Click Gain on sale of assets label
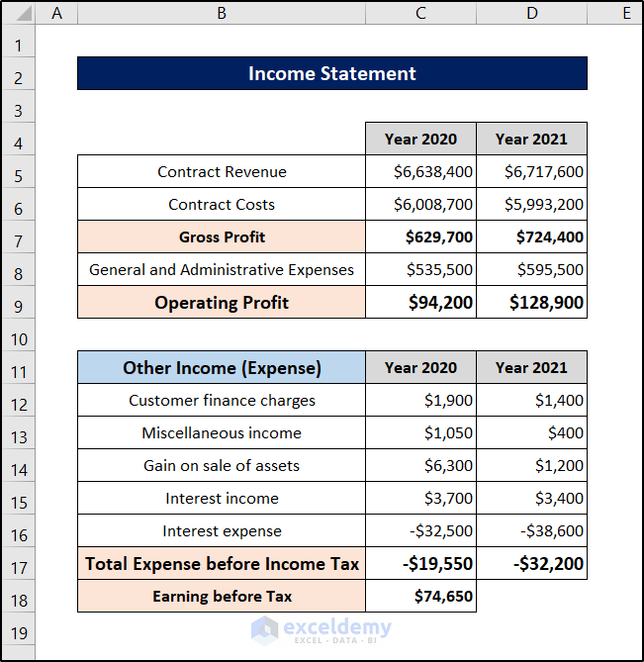The image size is (644, 662). [222, 466]
